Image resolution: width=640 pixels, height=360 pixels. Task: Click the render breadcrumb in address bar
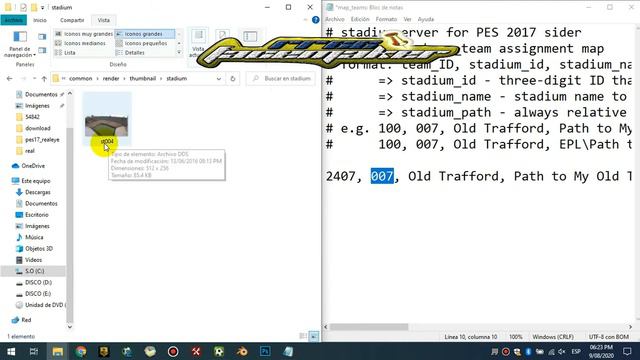[x=111, y=78]
